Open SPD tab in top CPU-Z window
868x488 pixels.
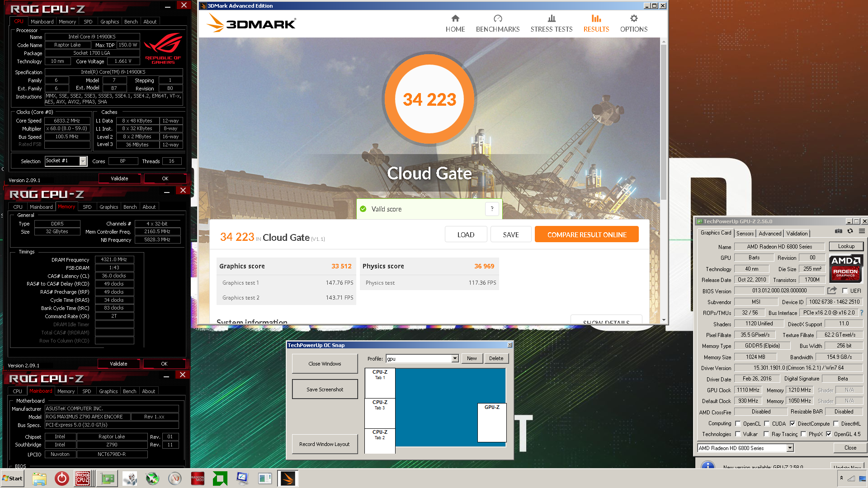tap(88, 22)
